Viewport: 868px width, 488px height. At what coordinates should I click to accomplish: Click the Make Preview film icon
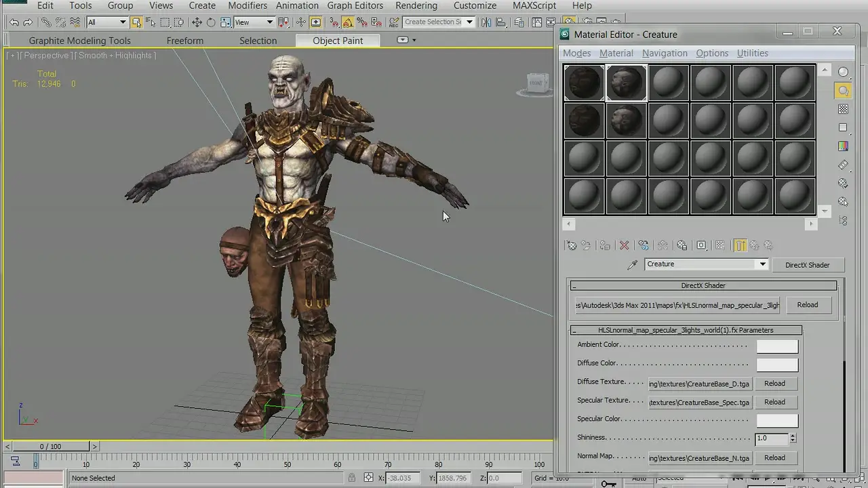[843, 165]
